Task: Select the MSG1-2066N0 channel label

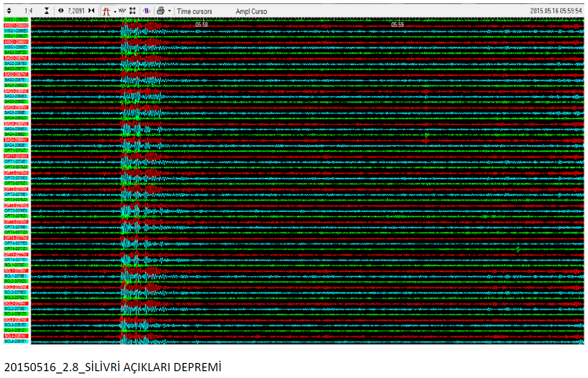Action: [x=16, y=25]
